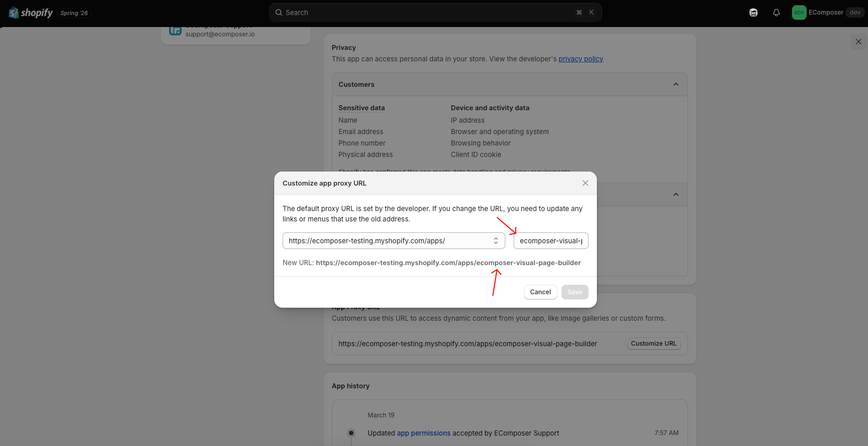Open the Search bar

coord(435,12)
